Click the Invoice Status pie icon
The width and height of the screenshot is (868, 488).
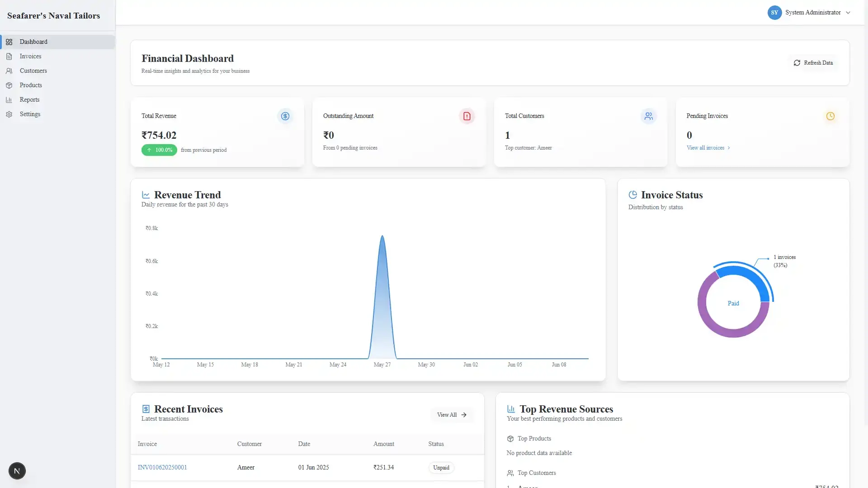tap(633, 195)
